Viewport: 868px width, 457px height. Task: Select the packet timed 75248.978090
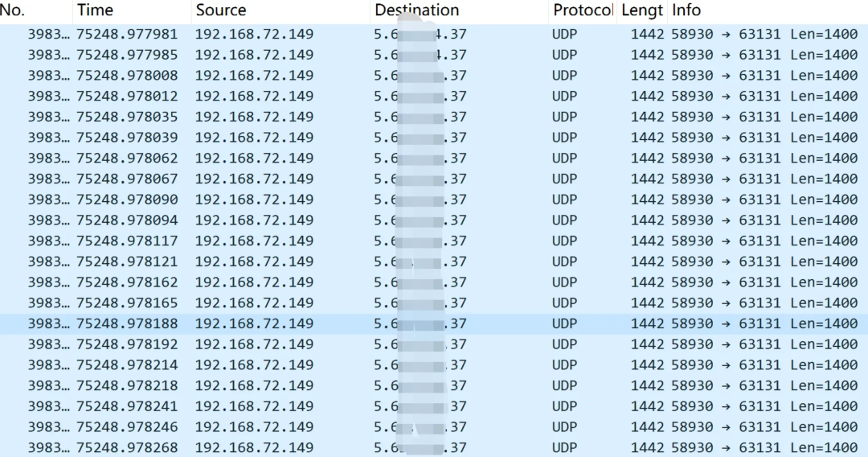point(127,200)
